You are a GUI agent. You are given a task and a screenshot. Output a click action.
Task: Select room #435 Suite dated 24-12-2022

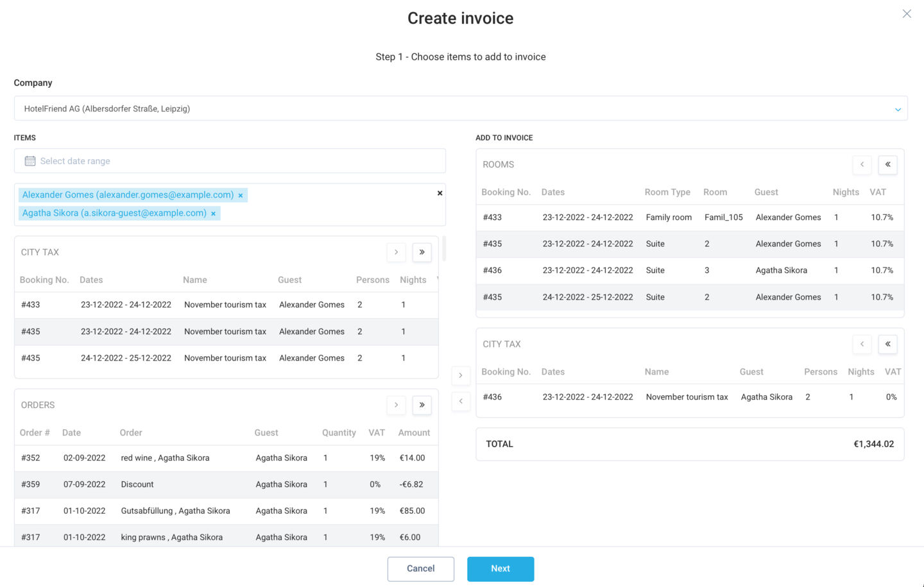690,297
